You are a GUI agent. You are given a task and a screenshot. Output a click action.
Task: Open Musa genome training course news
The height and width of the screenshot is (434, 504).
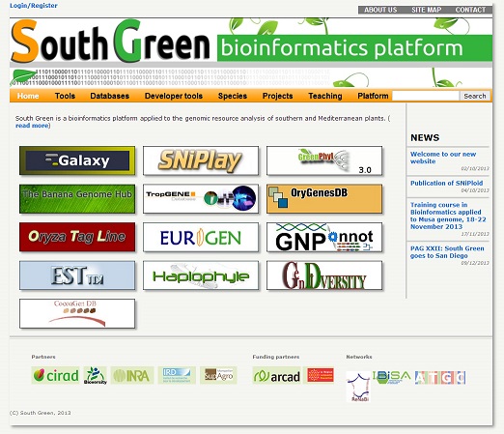click(448, 216)
